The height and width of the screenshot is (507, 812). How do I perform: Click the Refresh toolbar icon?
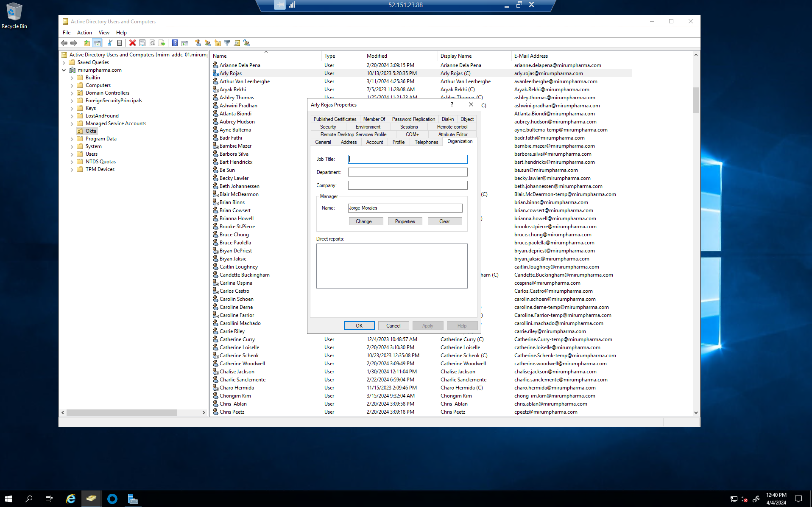pos(152,43)
